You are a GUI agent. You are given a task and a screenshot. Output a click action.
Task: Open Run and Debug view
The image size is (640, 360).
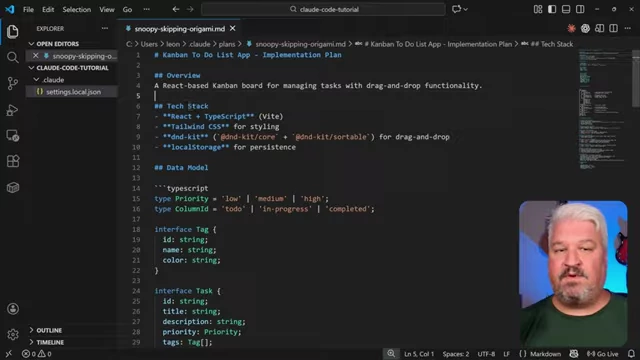[13, 110]
